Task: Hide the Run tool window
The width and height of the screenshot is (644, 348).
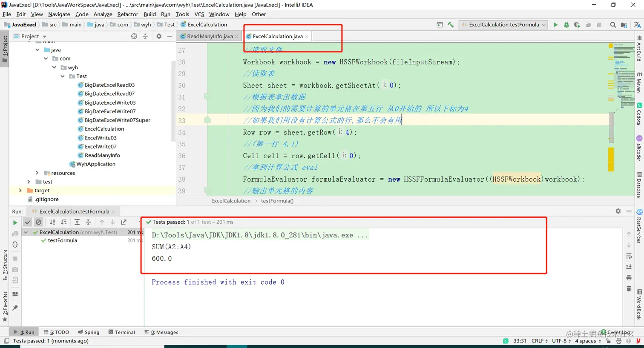Action: click(629, 211)
